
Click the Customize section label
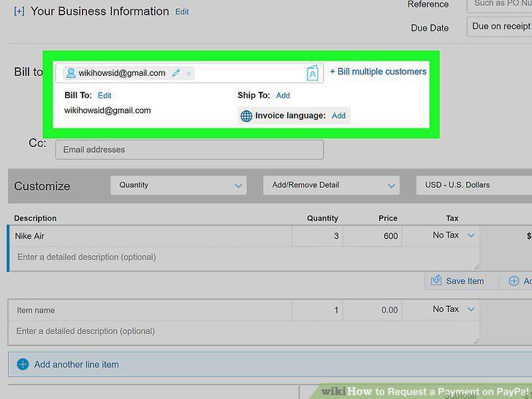coord(42,186)
